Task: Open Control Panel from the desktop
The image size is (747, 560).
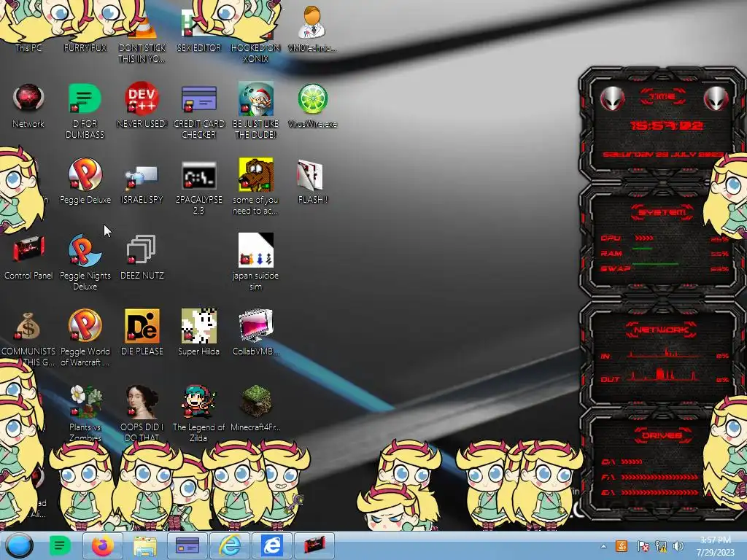Action: pos(28,249)
